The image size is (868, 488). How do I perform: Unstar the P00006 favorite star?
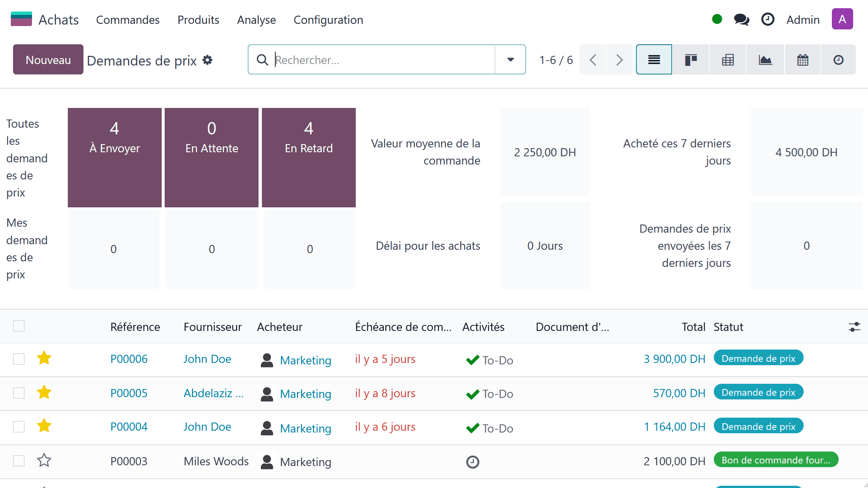point(44,358)
